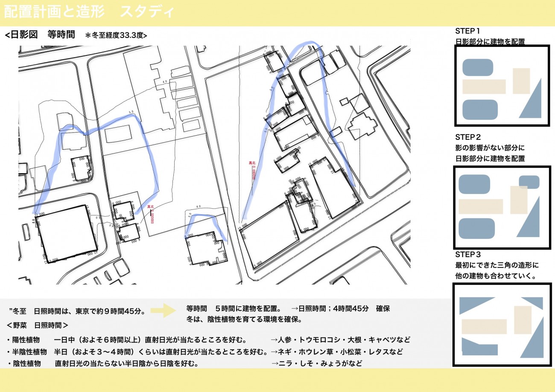
Task: Click the slide title 配置計画と造形 スタディ
Action: 89,12
